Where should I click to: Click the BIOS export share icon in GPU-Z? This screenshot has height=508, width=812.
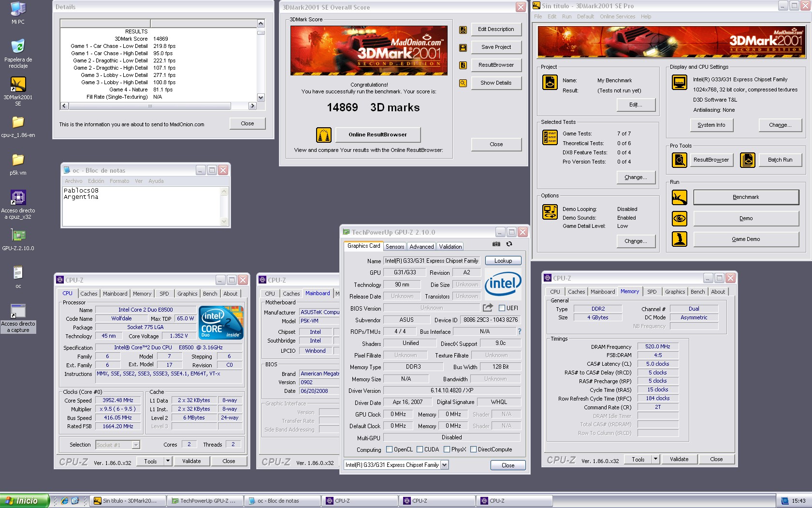coord(488,308)
